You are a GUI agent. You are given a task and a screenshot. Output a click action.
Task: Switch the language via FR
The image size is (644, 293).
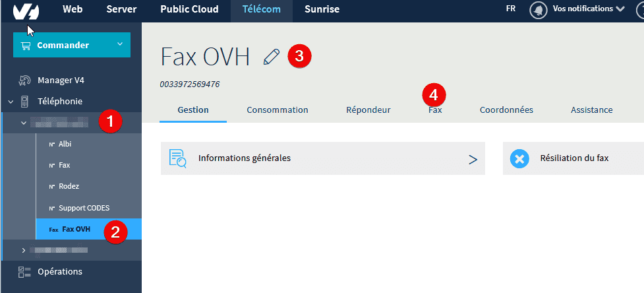tap(511, 9)
